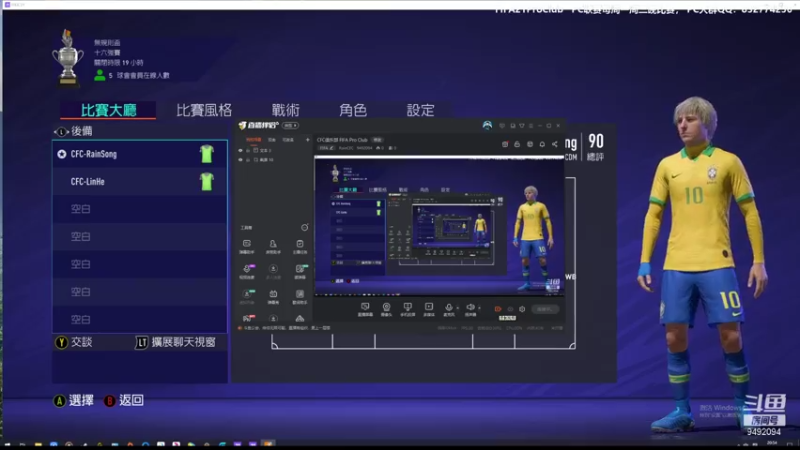Add a screen capture source from bottom toolbar
Viewport: 800px width, 450px height.
pyautogui.click(x=365, y=309)
